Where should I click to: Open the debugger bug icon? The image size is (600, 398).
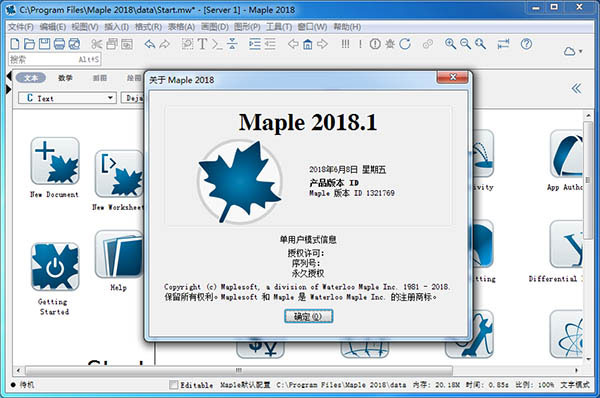(390, 44)
